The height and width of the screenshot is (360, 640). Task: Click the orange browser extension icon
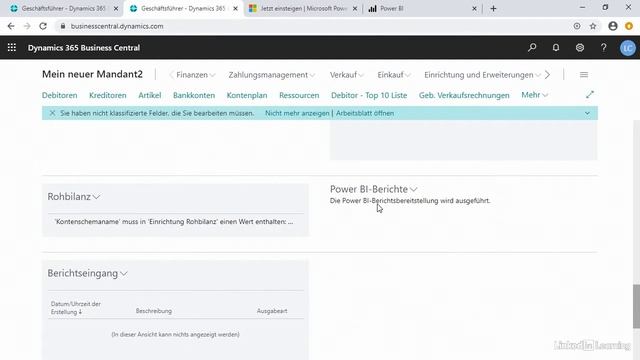(629, 26)
